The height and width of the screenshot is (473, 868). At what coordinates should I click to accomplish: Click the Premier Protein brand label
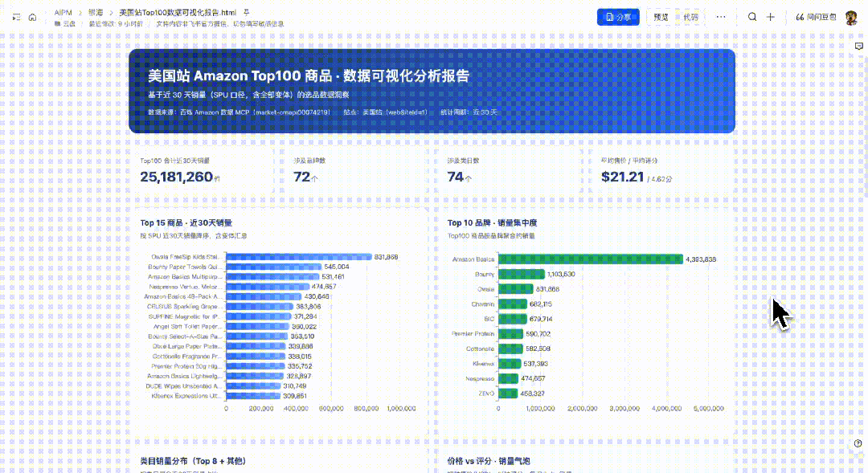click(x=473, y=333)
